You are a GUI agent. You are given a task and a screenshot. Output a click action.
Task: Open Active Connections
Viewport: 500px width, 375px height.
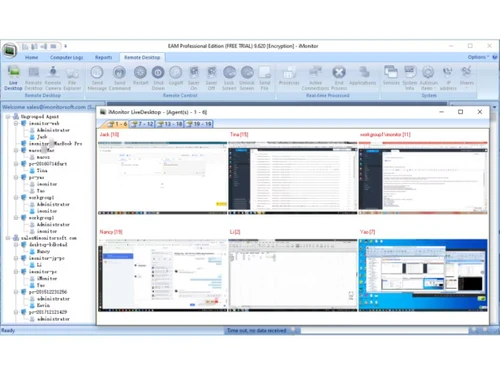coord(315,78)
